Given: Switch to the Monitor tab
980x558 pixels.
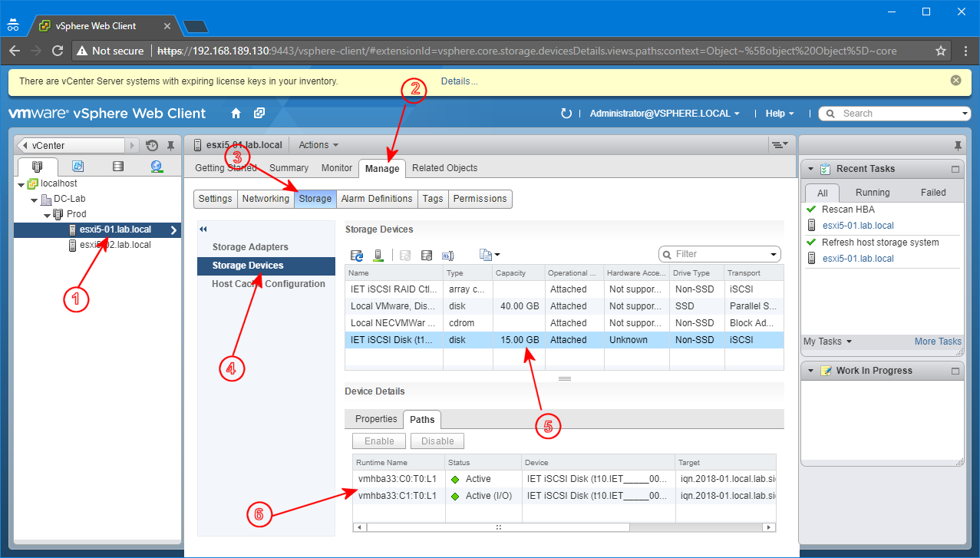Looking at the screenshot, I should [336, 167].
